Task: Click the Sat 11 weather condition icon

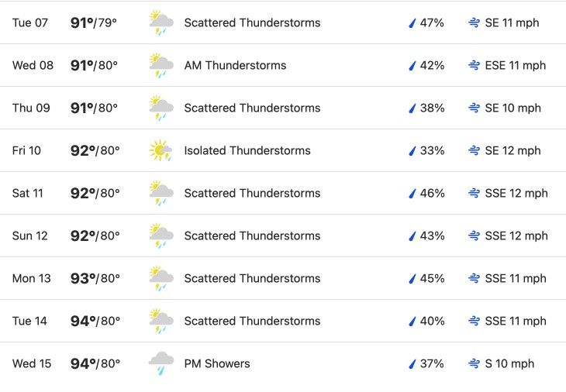Action: click(x=161, y=193)
